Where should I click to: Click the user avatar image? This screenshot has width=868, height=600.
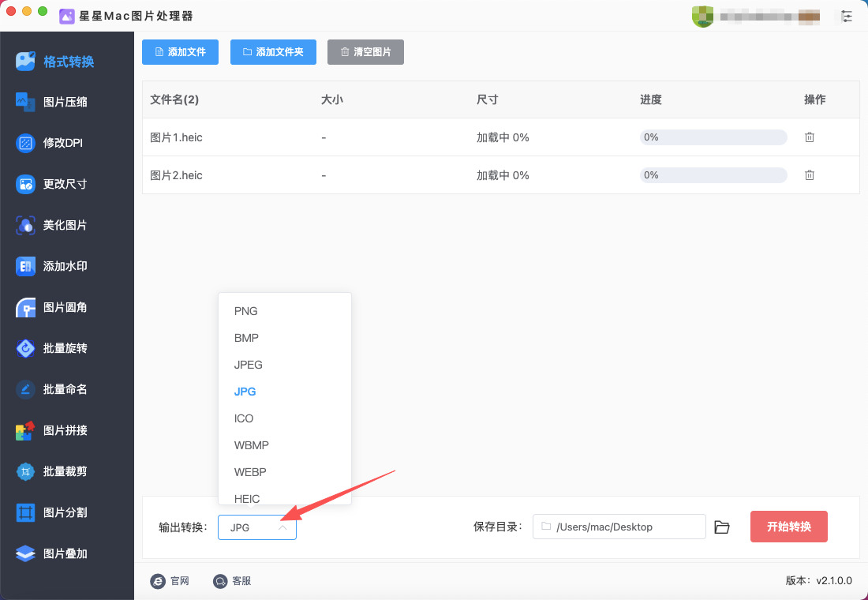point(702,17)
